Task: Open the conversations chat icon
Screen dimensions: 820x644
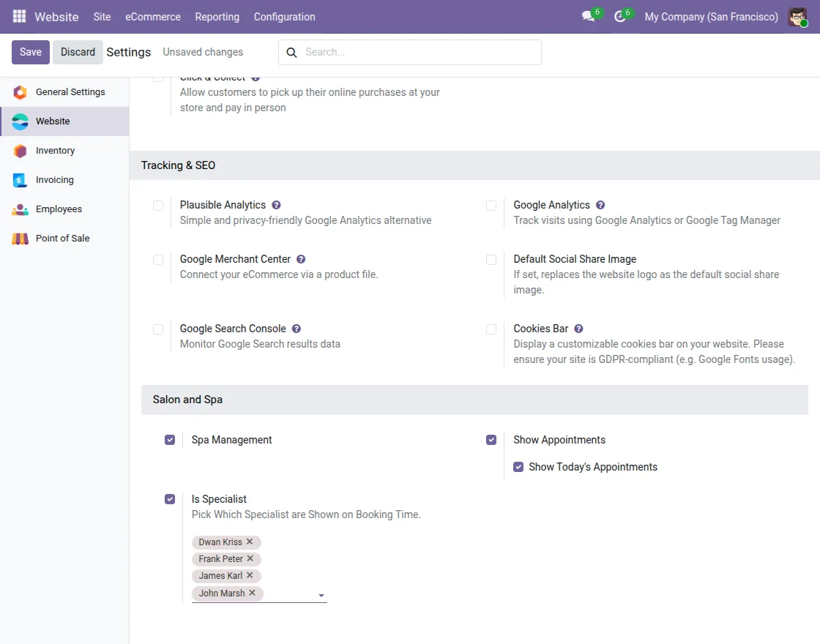Action: pos(589,16)
